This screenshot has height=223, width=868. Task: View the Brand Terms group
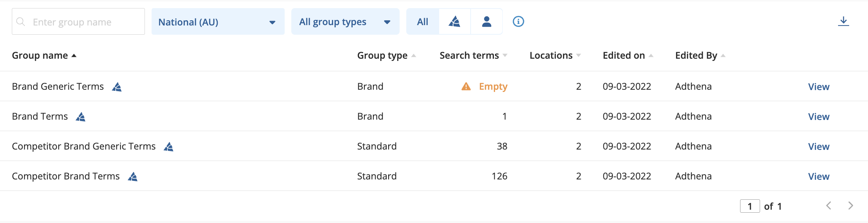[x=818, y=117]
